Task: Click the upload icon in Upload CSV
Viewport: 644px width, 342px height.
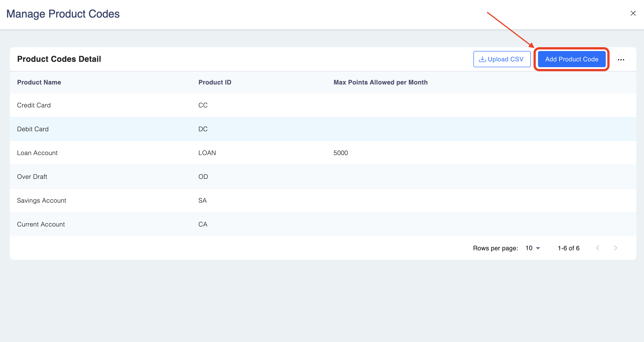Action: pos(482,59)
